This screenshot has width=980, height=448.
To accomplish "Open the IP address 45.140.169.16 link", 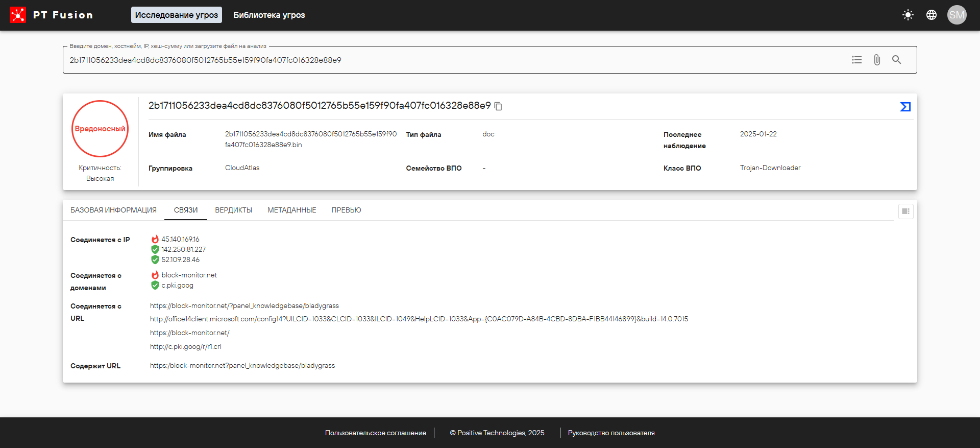I will pyautogui.click(x=180, y=239).
